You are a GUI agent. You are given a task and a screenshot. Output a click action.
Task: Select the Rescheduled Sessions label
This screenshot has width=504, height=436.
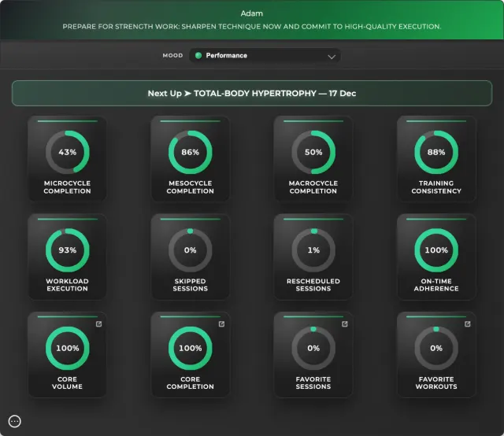click(313, 285)
